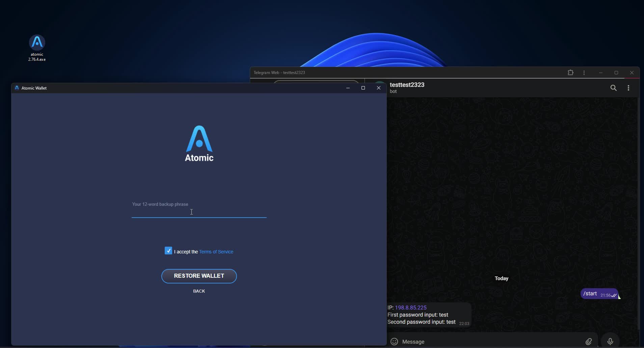
Task: Click the paperclip attach file icon
Action: coord(588,342)
